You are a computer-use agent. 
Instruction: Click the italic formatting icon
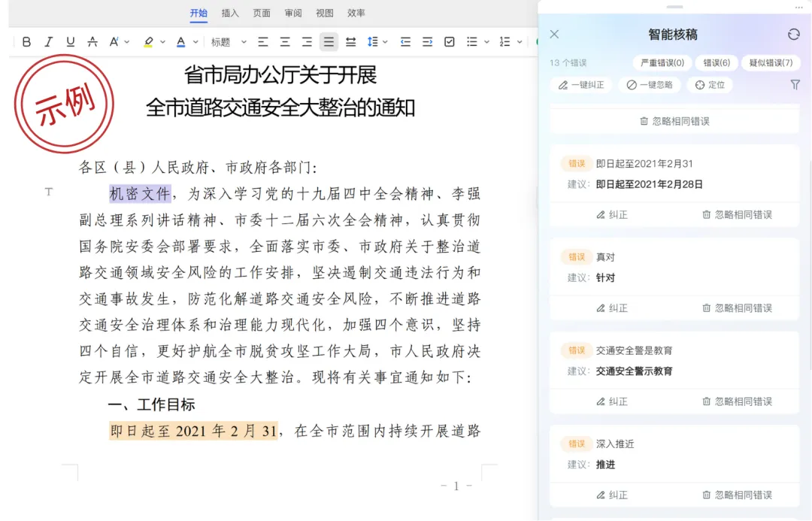49,42
